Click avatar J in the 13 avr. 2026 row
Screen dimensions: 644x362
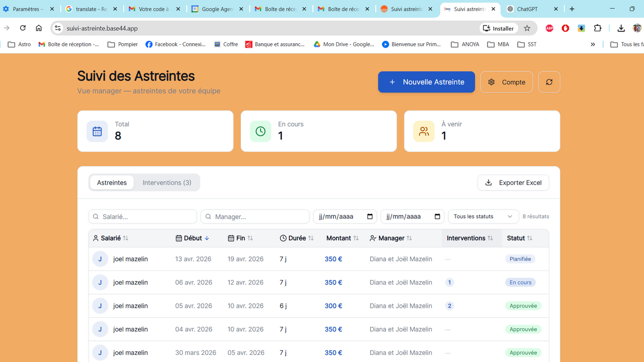point(100,259)
